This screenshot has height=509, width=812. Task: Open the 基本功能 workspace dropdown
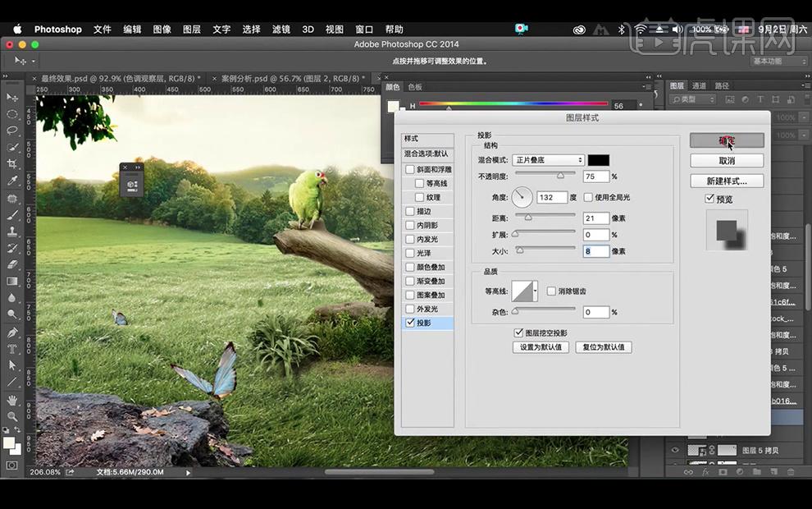[779, 62]
